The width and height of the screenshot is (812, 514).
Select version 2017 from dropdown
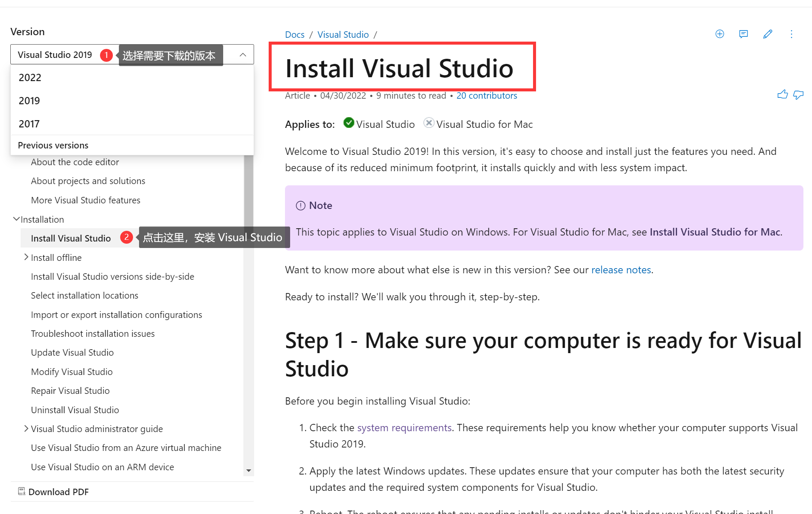click(x=132, y=124)
